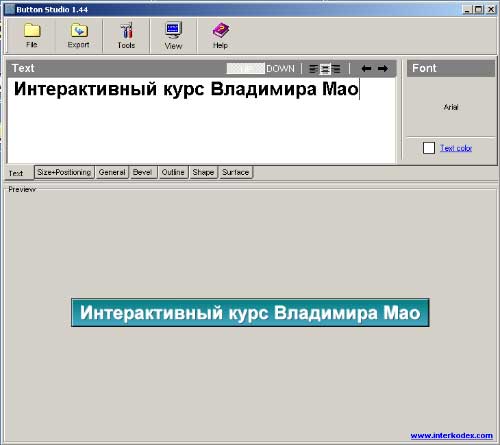Select the highlighted state toggle beside DOWN
Screen dimensions: 500x445
coord(246,69)
